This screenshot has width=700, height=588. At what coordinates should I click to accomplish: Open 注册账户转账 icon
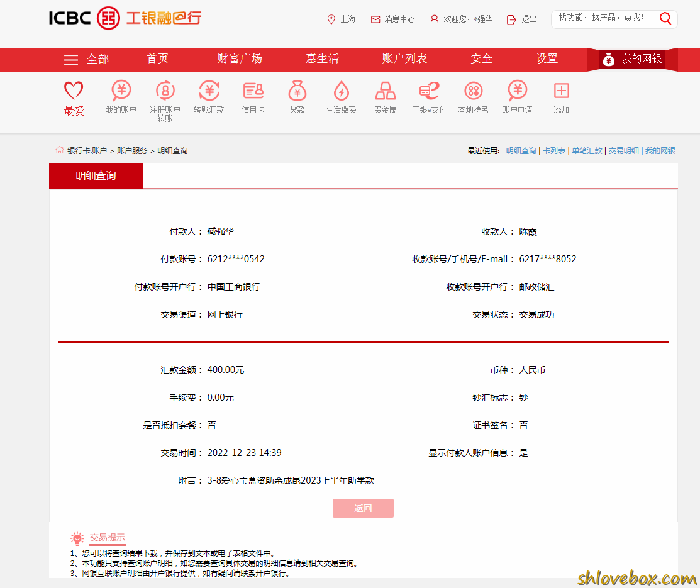(165, 91)
